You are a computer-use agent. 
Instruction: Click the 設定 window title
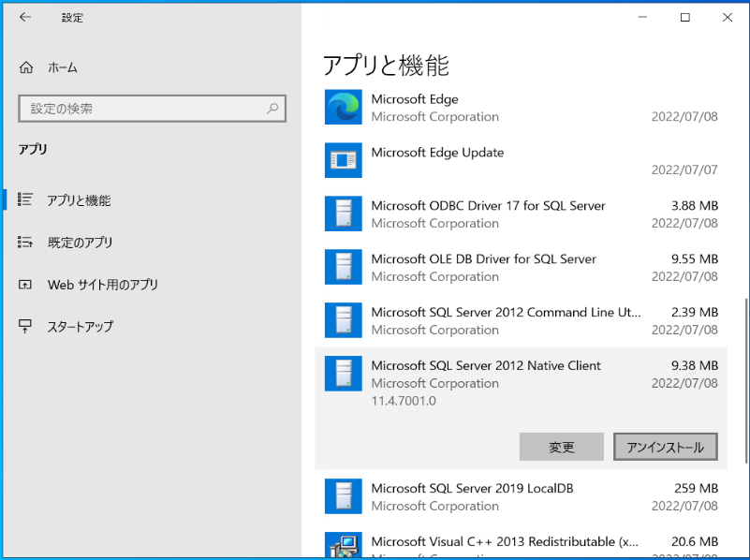[x=72, y=18]
